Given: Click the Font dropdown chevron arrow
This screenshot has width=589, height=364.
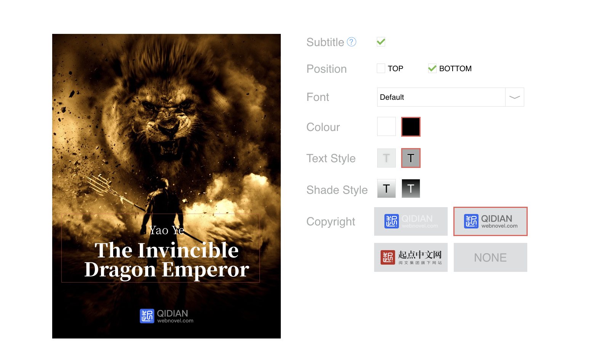Looking at the screenshot, I should pyautogui.click(x=515, y=97).
